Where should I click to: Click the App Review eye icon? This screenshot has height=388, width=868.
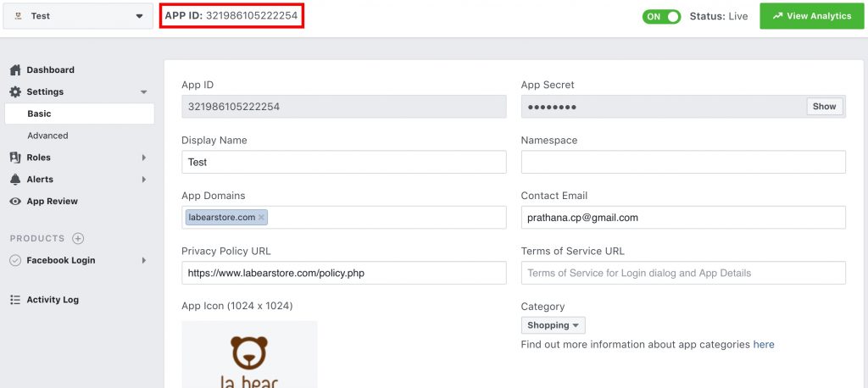click(15, 202)
